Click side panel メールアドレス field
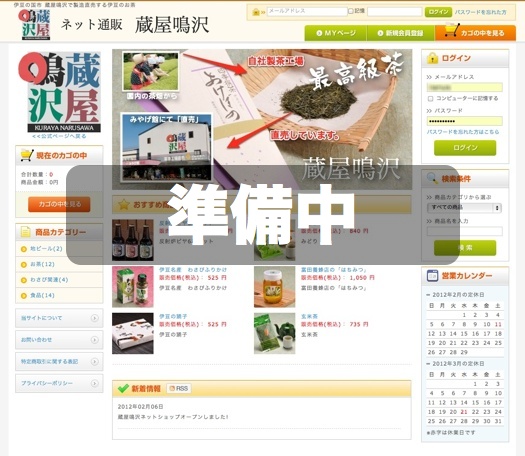The image size is (525, 456). (464, 87)
